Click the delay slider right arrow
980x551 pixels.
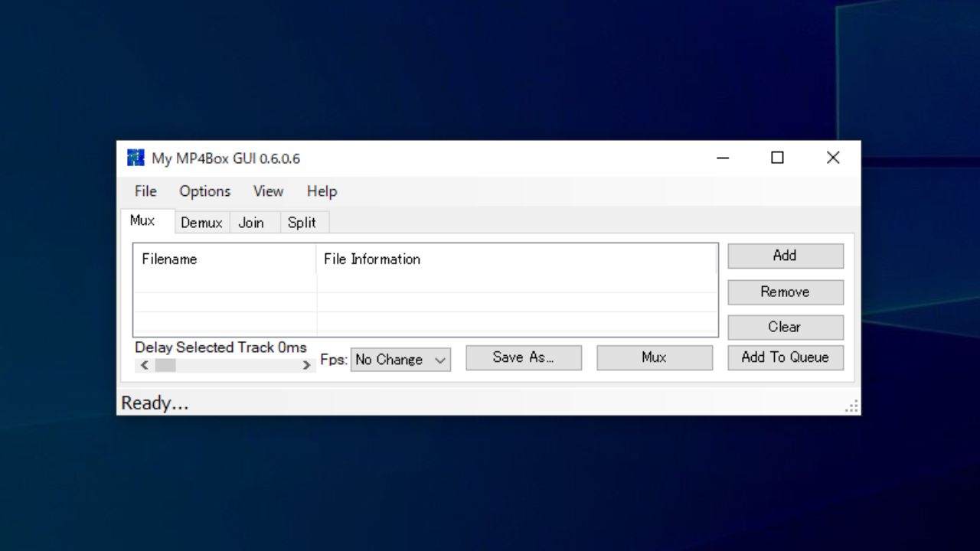(x=307, y=366)
